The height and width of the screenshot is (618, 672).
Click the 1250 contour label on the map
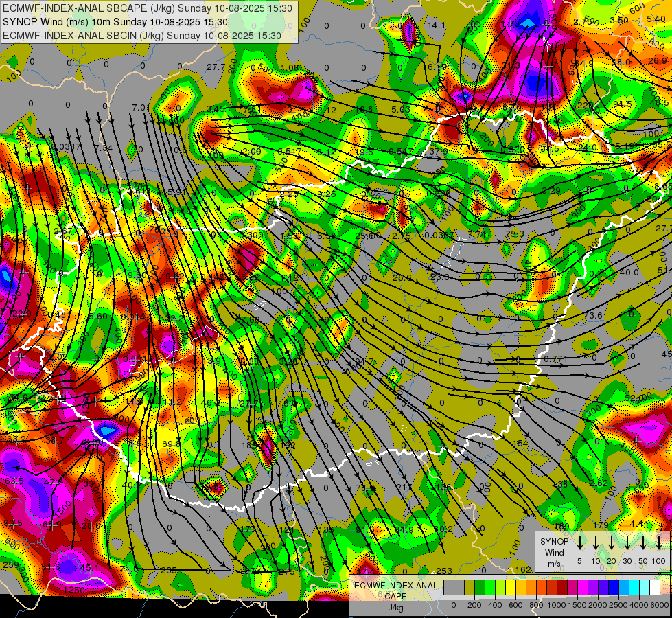[73, 590]
